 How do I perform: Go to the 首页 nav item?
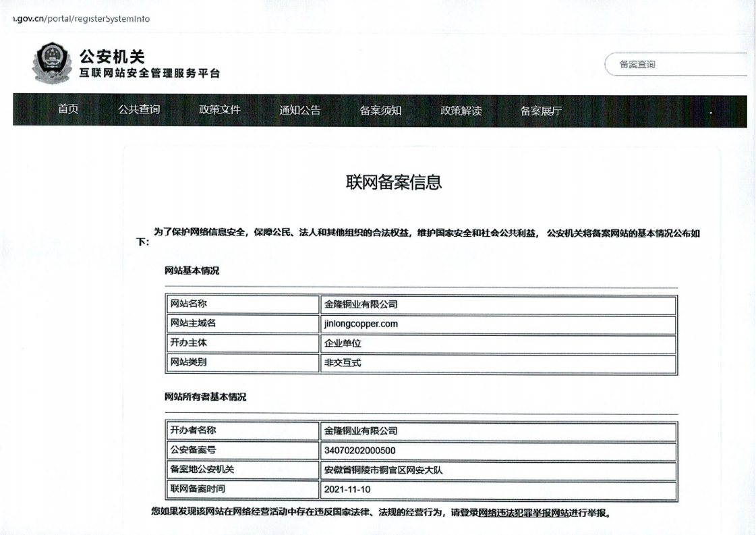tap(68, 111)
